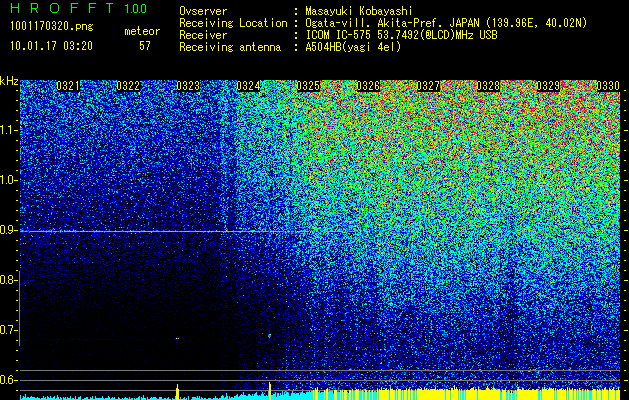The width and height of the screenshot is (629, 400).
Task: Click the 0.8 frequency axis label
Action: 8,280
